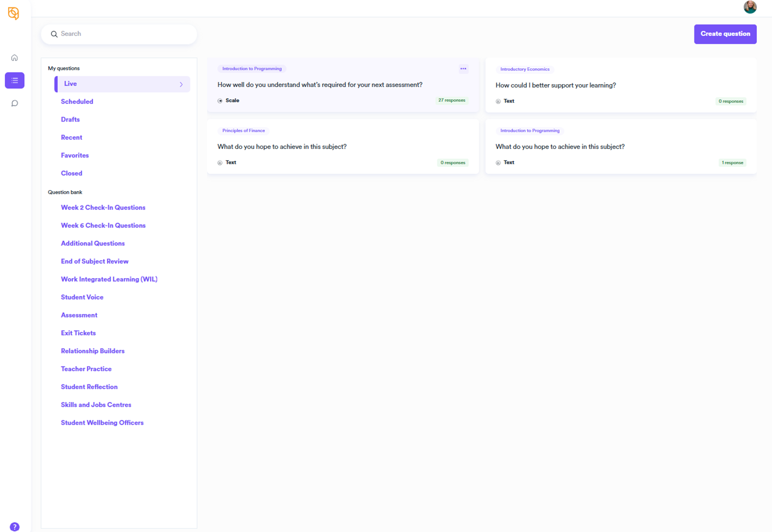Show Closed questions

[x=71, y=174]
